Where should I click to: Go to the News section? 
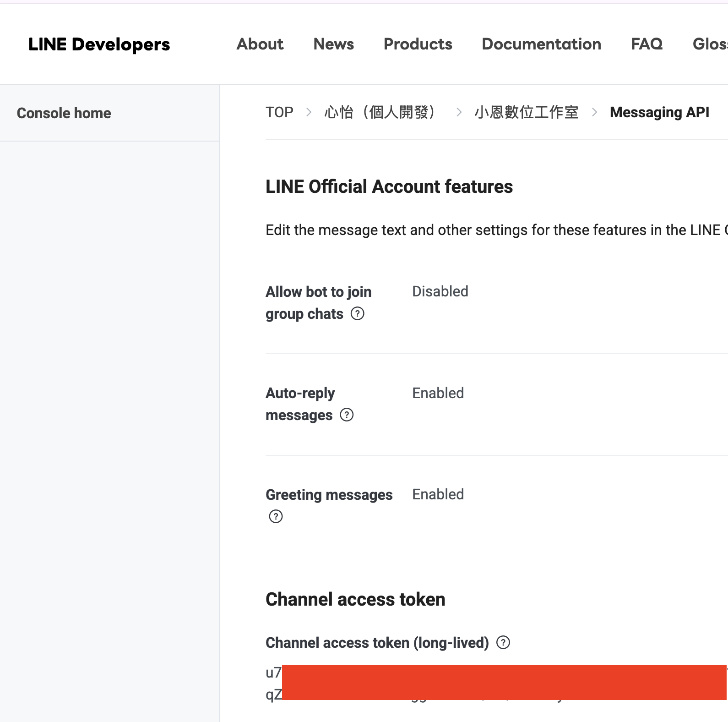tap(333, 44)
